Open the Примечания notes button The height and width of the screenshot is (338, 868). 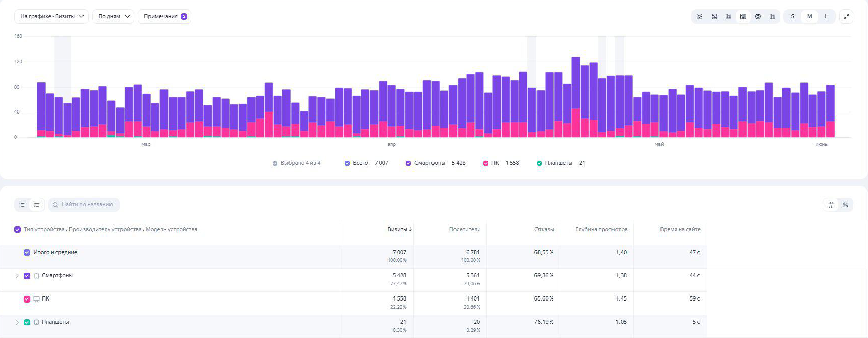click(164, 17)
